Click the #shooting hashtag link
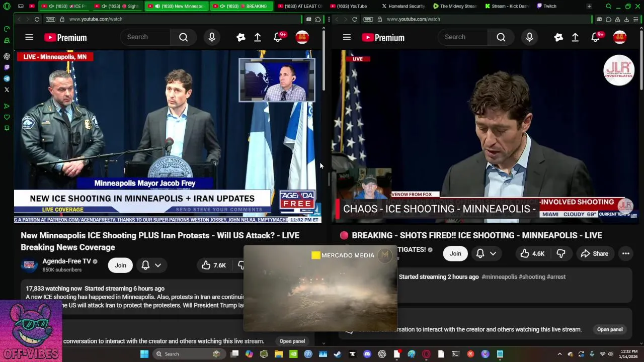The width and height of the screenshot is (644, 362). 532,277
